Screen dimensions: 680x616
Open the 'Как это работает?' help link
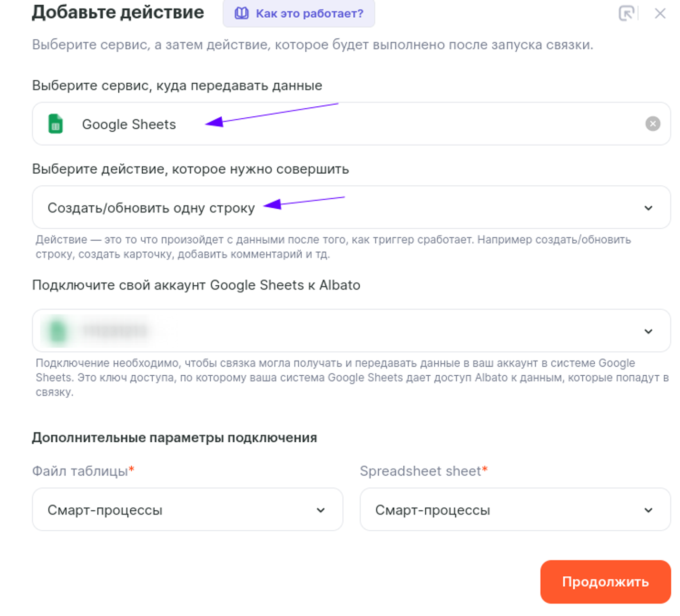click(309, 13)
